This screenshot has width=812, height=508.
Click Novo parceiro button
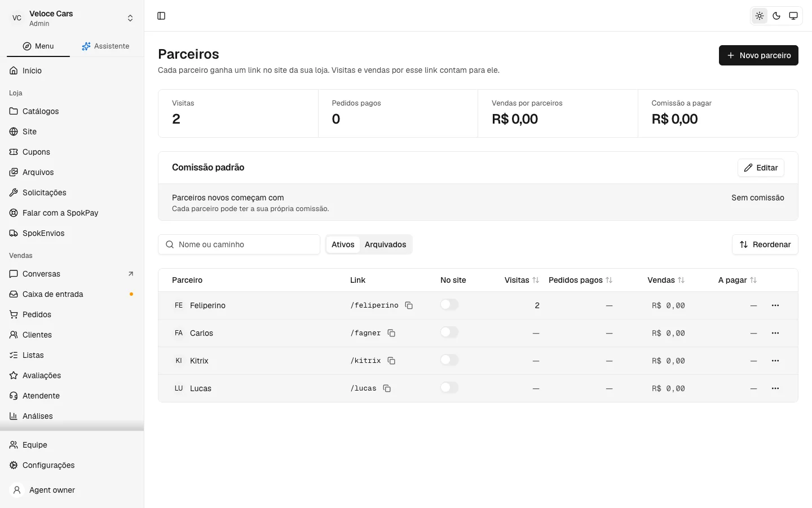pos(758,55)
